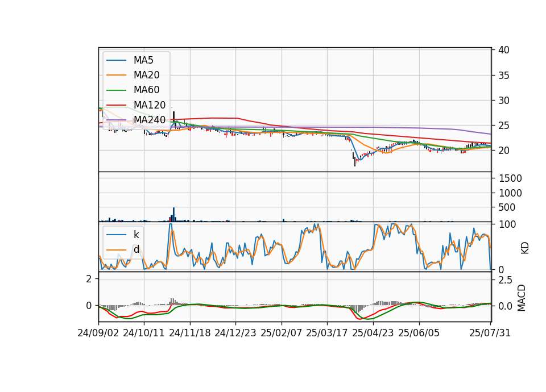
Task: Click the 25/06/05 date label
Action: pyautogui.click(x=419, y=333)
